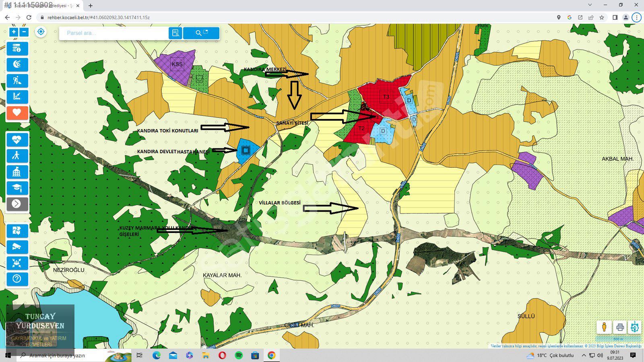Open Spotify from the Windows taskbar
Viewport: 644px width, 362px height.
239,356
